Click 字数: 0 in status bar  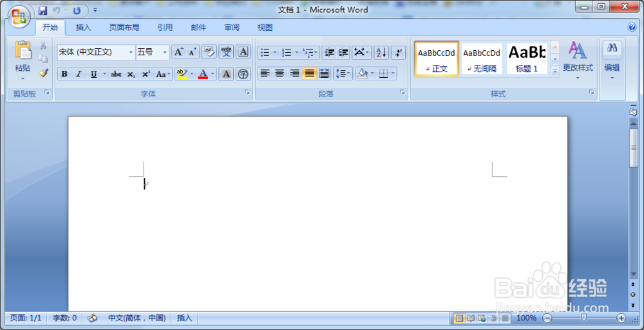64,318
